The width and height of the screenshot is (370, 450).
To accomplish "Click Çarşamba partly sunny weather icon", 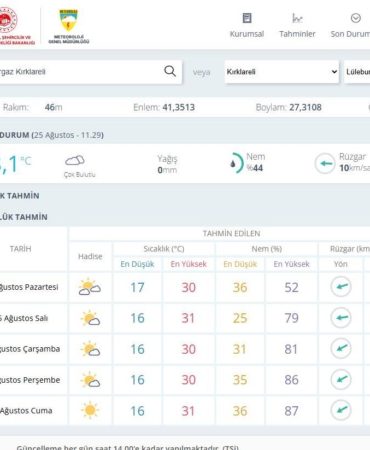I will [90, 349].
